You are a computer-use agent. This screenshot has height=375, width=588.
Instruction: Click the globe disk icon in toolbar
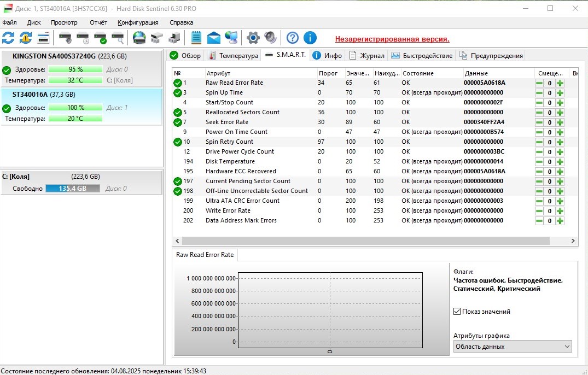coord(139,38)
